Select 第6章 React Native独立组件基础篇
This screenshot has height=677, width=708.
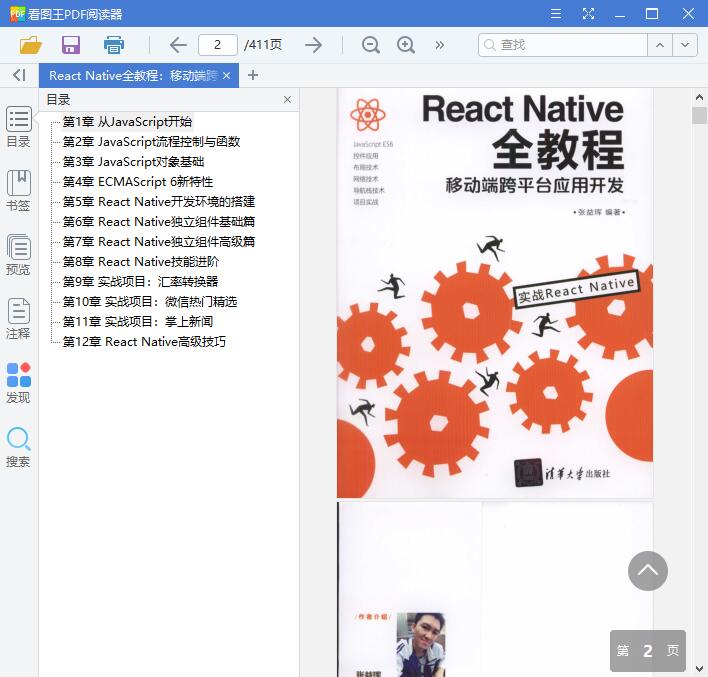click(158, 222)
